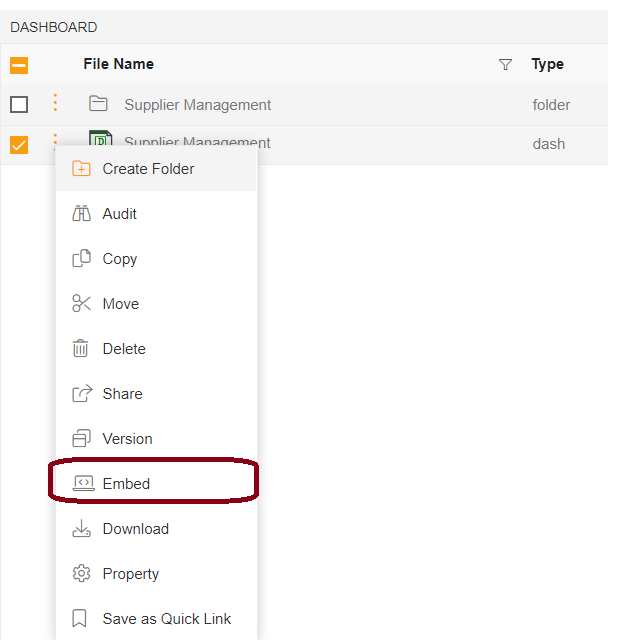Click the Embed code laptop icon
Image resolution: width=635 pixels, height=640 pixels.
[x=84, y=483]
